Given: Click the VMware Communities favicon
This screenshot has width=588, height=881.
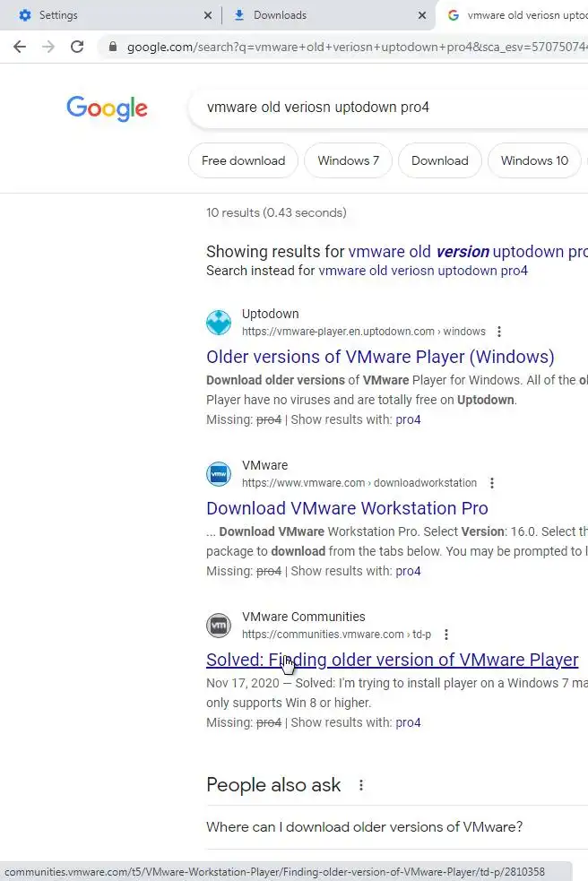Looking at the screenshot, I should pos(219,626).
